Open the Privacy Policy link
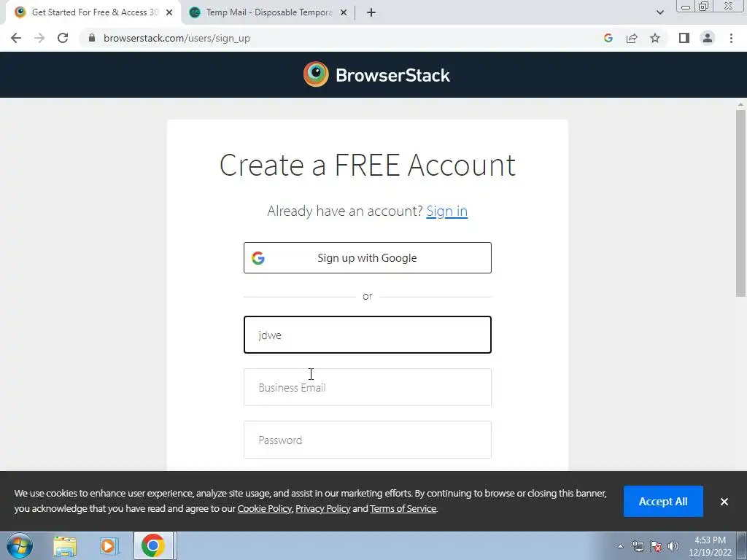This screenshot has height=560, width=747. tap(323, 508)
